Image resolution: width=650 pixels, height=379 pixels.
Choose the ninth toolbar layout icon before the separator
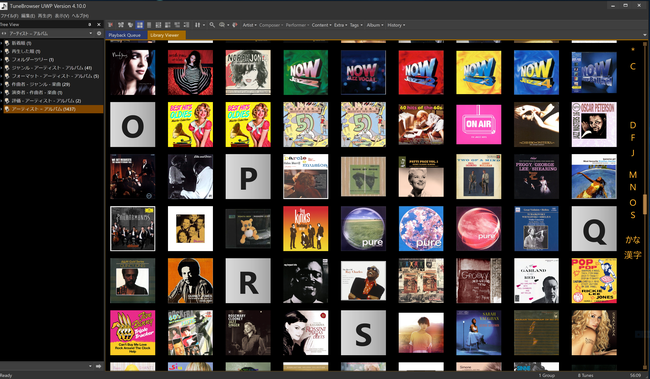click(187, 25)
